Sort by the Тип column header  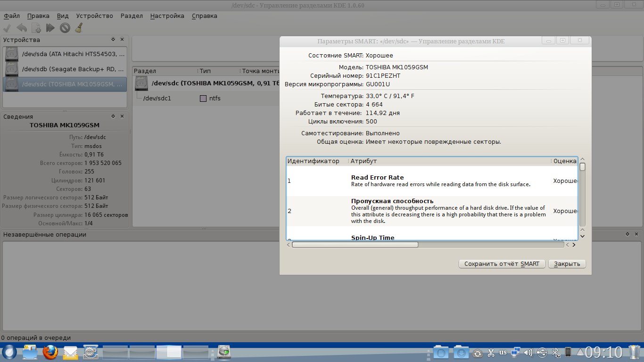point(219,71)
